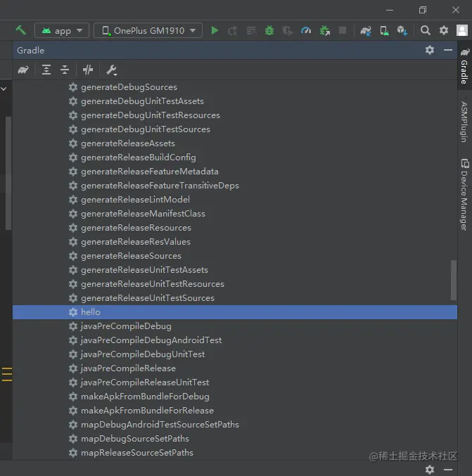This screenshot has width=472, height=476.
Task: Open the OnePlus GM1910 device selector
Action: [x=148, y=30]
